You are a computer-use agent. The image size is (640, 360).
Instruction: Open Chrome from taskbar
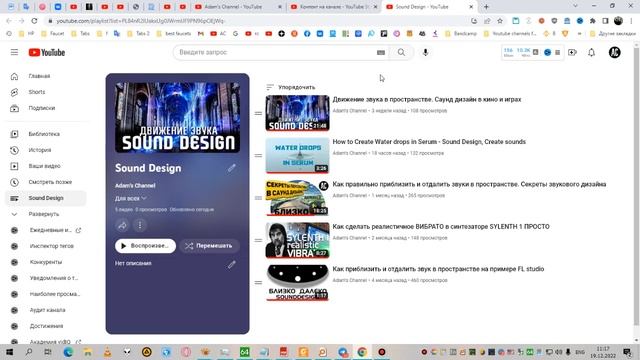tap(362, 351)
